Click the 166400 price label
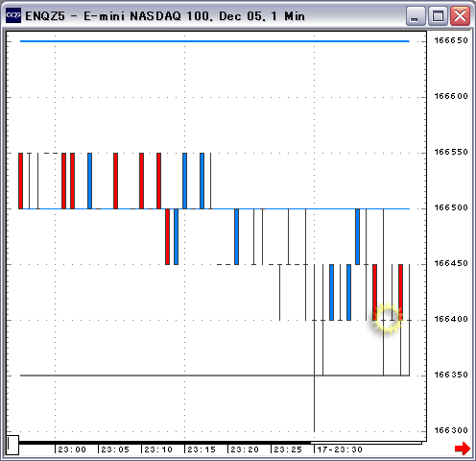The width and height of the screenshot is (476, 461). 451,319
